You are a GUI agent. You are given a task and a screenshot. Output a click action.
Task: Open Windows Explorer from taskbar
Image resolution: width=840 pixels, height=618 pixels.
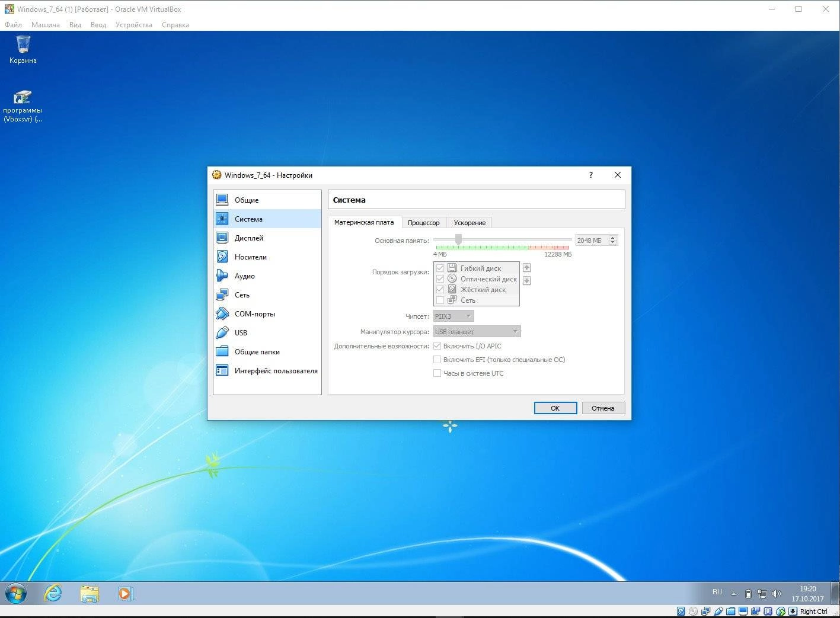90,594
